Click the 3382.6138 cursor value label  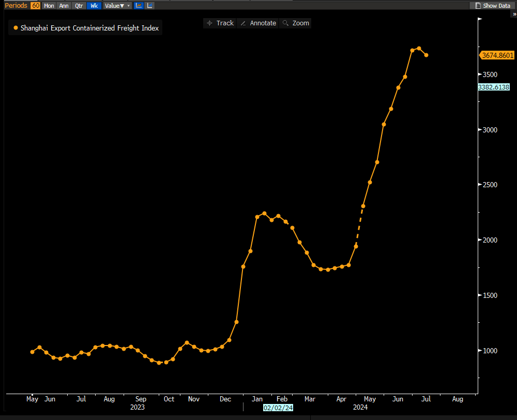(494, 87)
